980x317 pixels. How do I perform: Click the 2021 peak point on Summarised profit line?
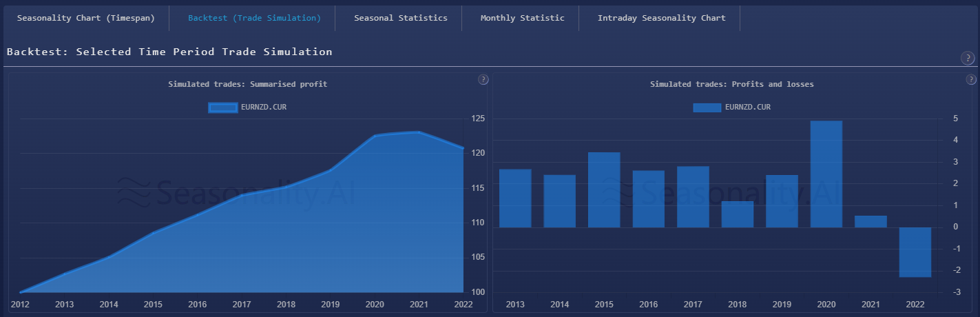pyautogui.click(x=419, y=132)
